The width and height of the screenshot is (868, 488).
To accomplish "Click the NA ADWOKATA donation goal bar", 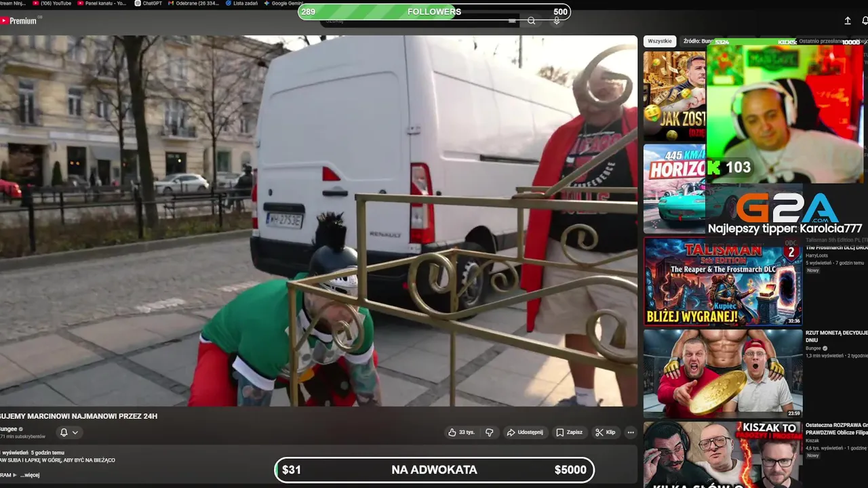I will (x=434, y=470).
